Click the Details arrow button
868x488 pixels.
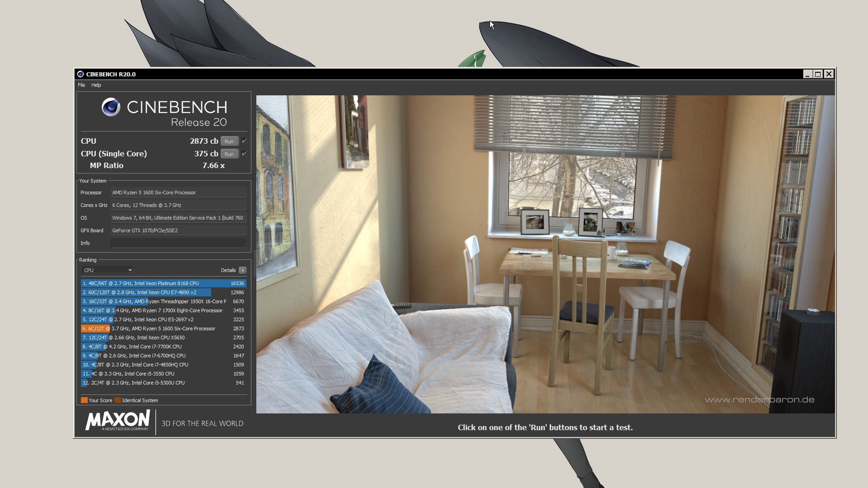[x=243, y=270]
